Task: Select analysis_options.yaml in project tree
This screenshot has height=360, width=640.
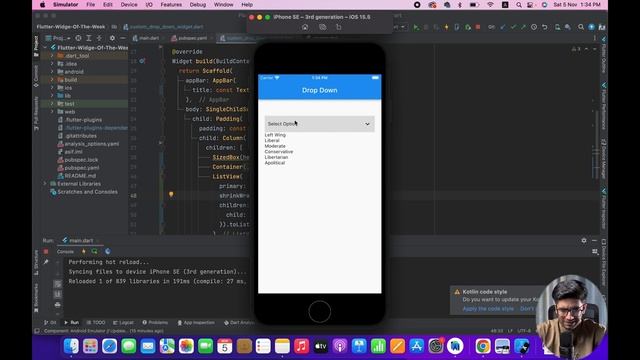Action: (92, 144)
